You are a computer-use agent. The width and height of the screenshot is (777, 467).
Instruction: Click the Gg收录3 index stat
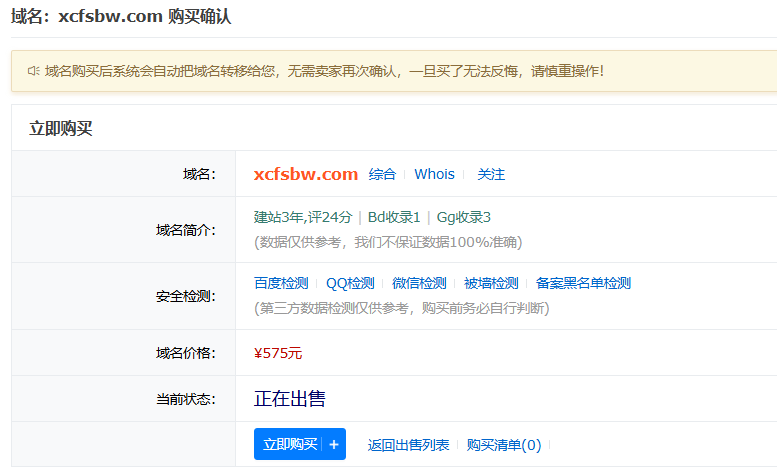(463, 217)
